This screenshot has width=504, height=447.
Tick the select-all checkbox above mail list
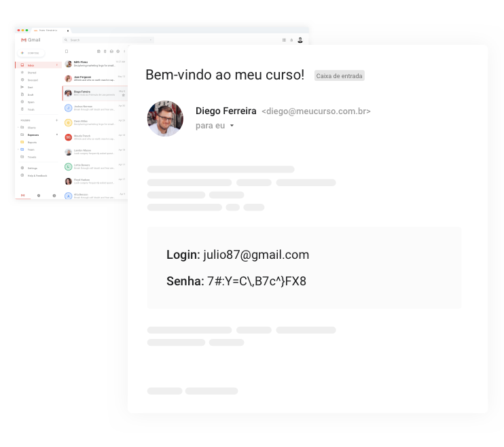[67, 52]
